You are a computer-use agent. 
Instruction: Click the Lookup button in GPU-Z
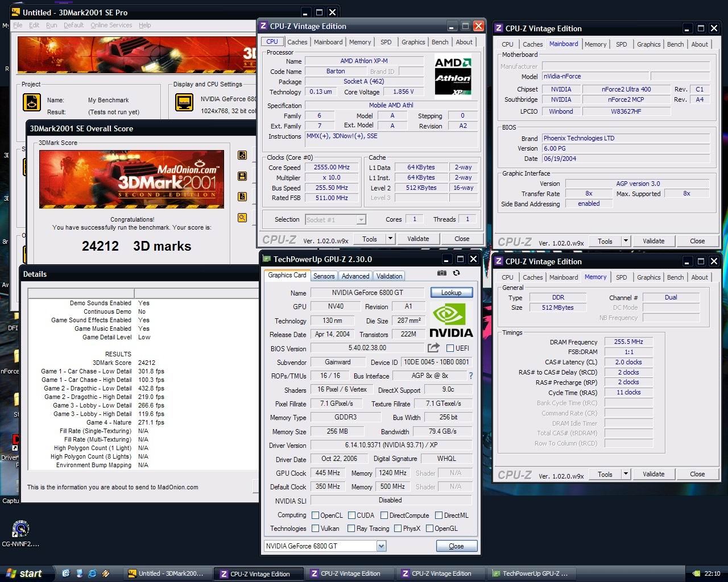[452, 293]
